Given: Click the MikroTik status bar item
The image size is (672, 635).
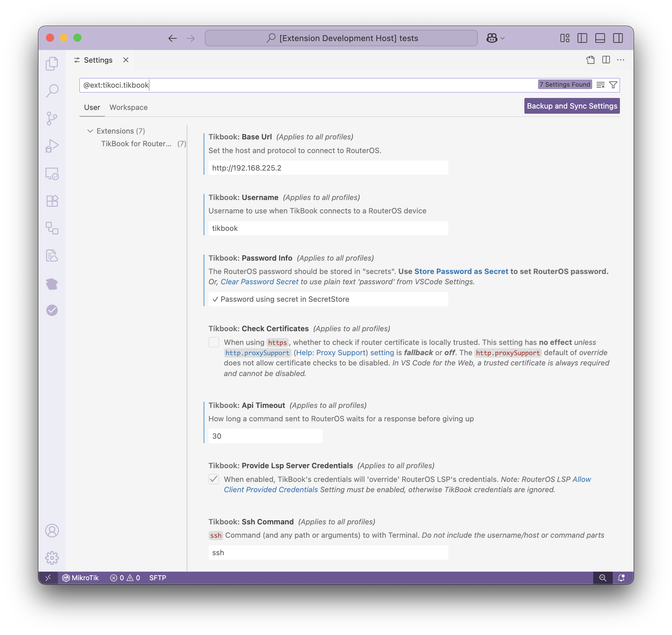Looking at the screenshot, I should click(81, 578).
